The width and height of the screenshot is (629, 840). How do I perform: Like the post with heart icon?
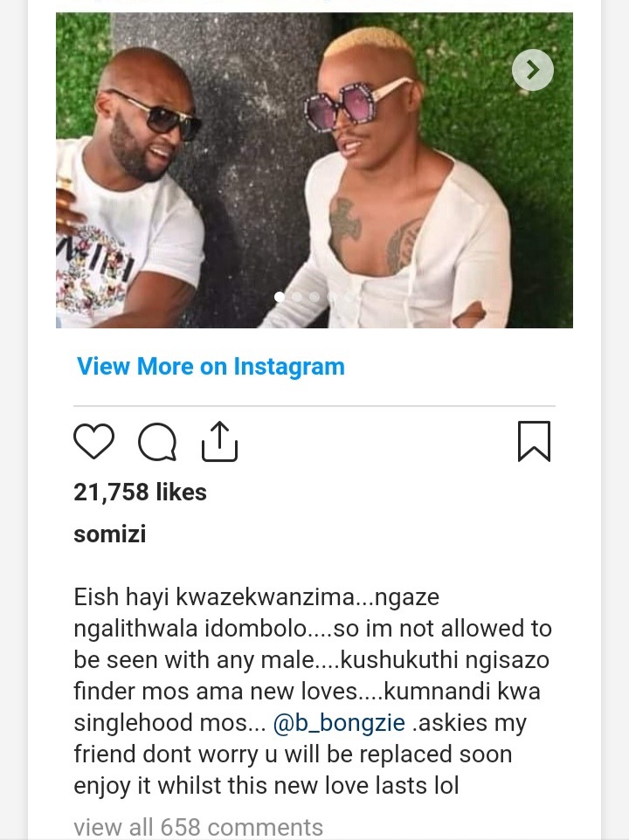(x=93, y=442)
